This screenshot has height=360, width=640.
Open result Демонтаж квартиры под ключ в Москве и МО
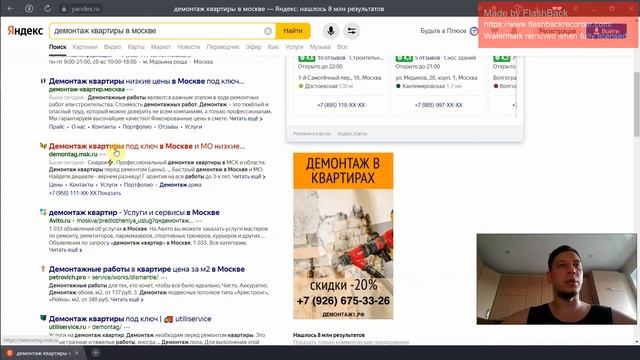coord(147,146)
